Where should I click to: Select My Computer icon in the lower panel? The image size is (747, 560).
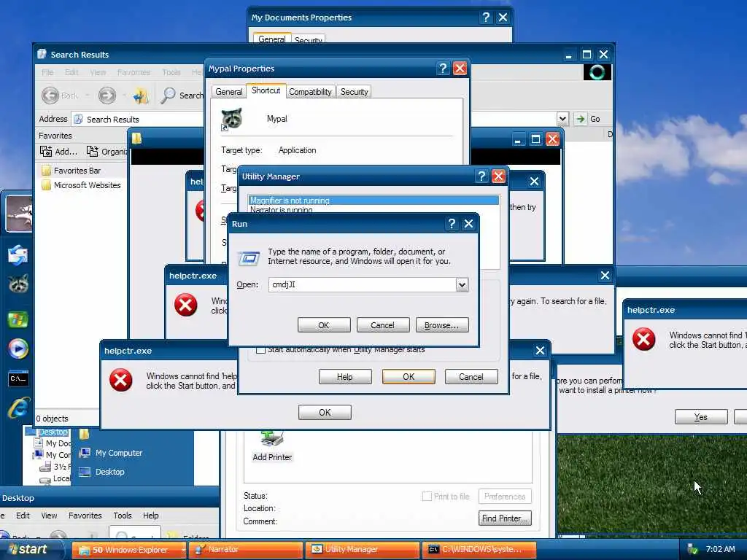click(x=85, y=453)
